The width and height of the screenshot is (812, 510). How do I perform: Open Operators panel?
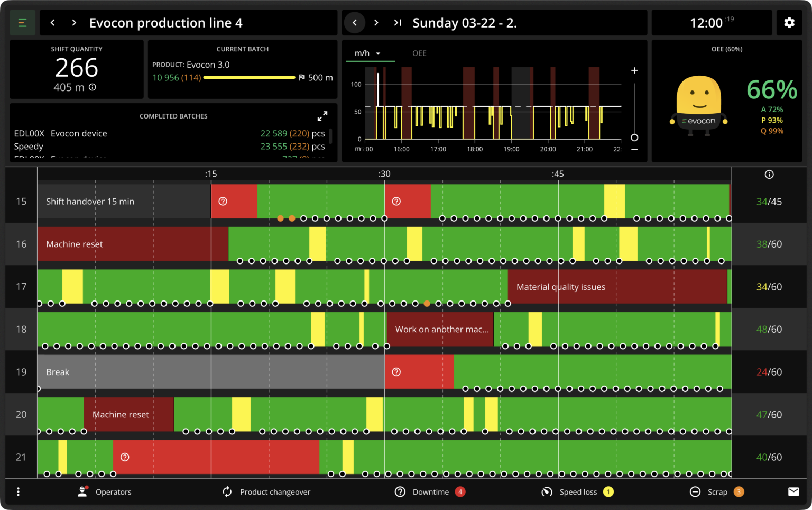point(105,492)
